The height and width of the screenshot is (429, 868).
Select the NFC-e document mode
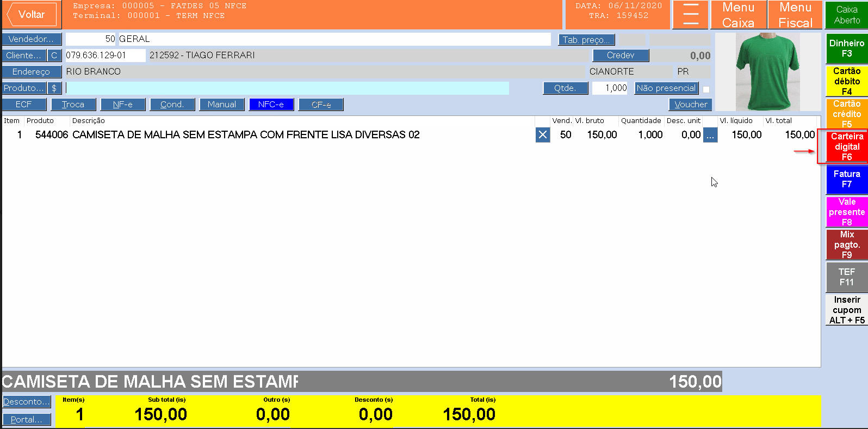coord(271,105)
